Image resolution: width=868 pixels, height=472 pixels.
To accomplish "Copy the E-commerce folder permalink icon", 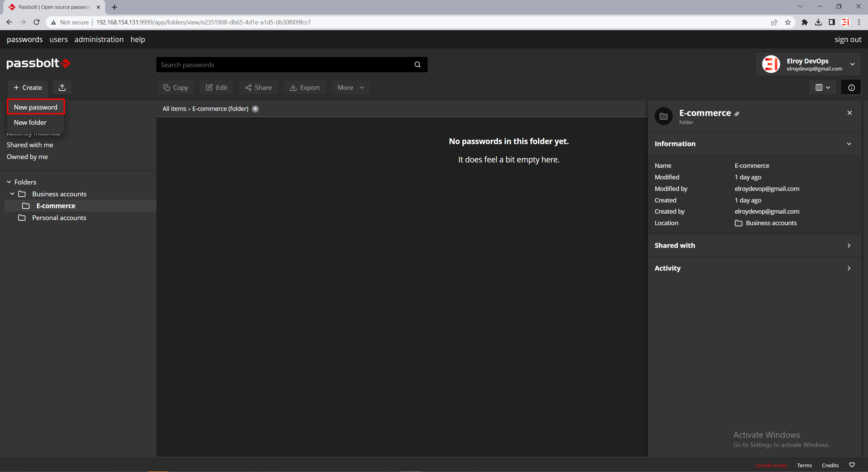I will click(737, 114).
